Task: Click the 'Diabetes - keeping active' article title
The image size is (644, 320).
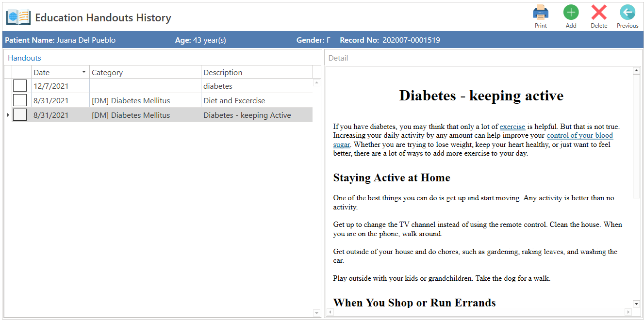Action: tap(481, 96)
